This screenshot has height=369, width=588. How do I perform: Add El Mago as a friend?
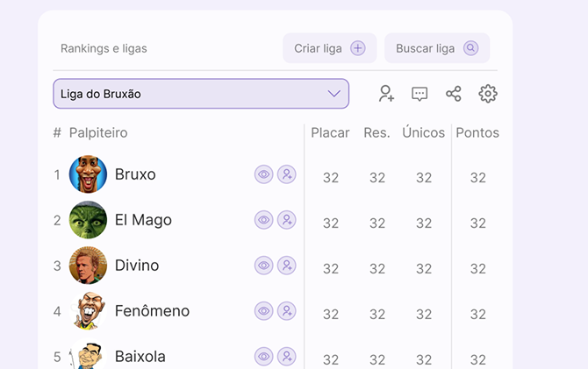click(x=287, y=220)
